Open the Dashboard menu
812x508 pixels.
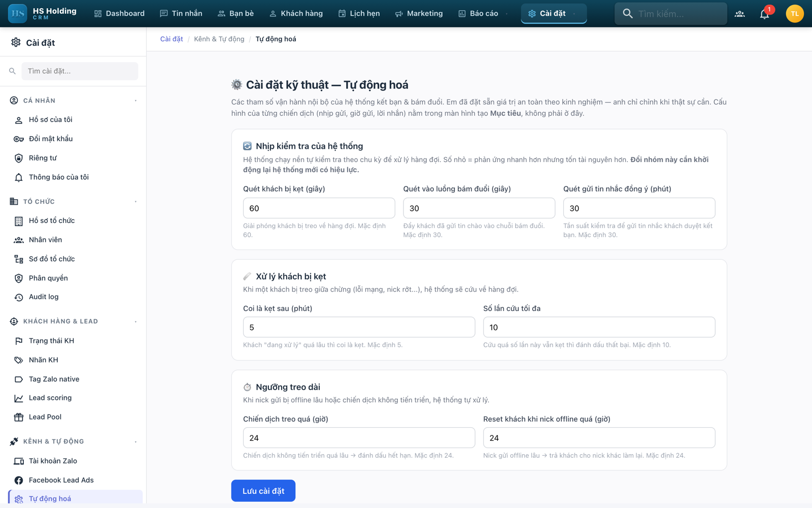click(x=119, y=14)
